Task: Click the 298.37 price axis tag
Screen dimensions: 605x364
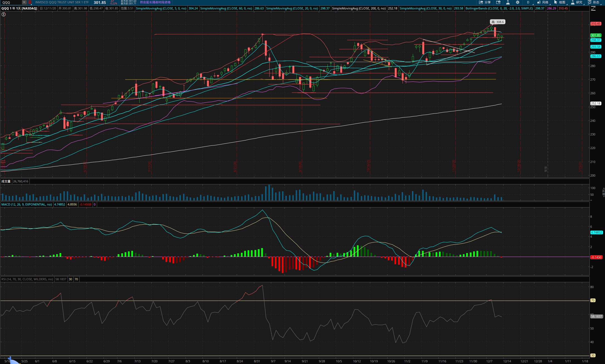Action: pyautogui.click(x=596, y=40)
